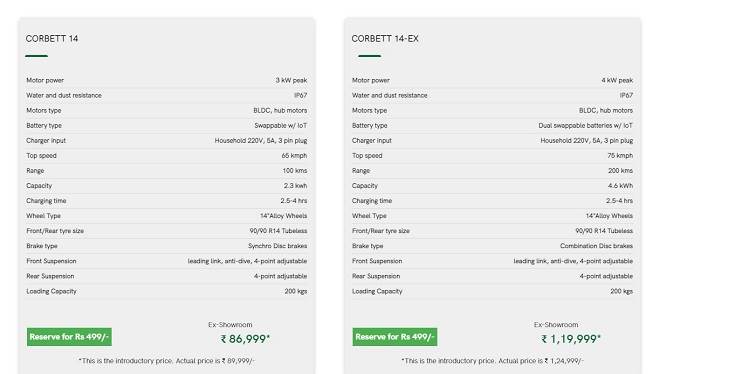Screen dimensions: 735x374
Task: Click Corbett 14-EX actual price footnote
Action: point(493,361)
